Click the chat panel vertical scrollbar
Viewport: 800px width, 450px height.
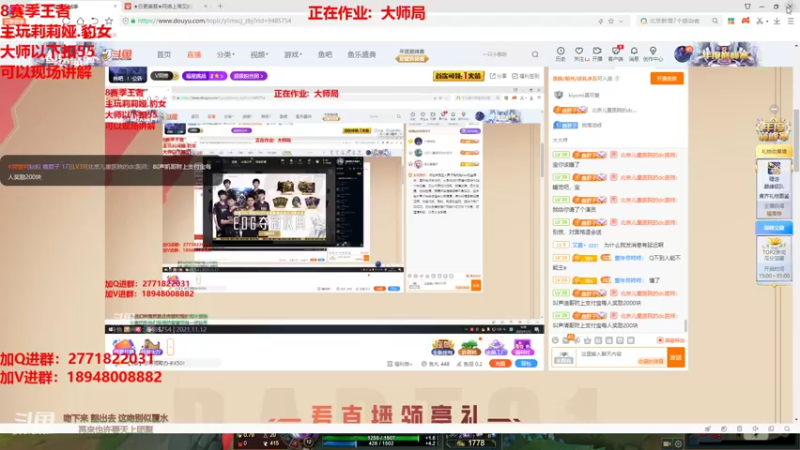tap(685, 325)
